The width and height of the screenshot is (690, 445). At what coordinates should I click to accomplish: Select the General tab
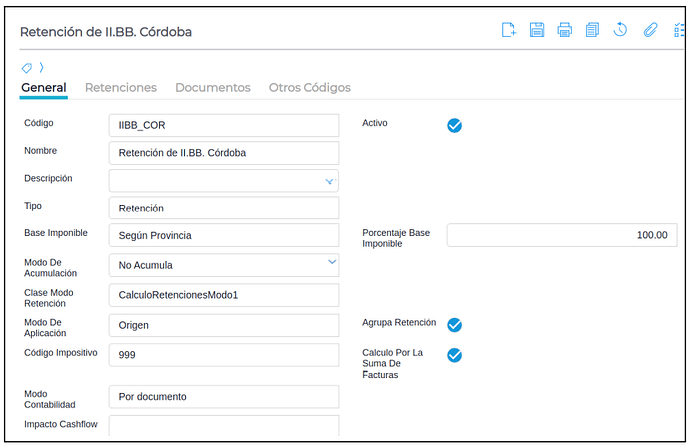tap(44, 88)
